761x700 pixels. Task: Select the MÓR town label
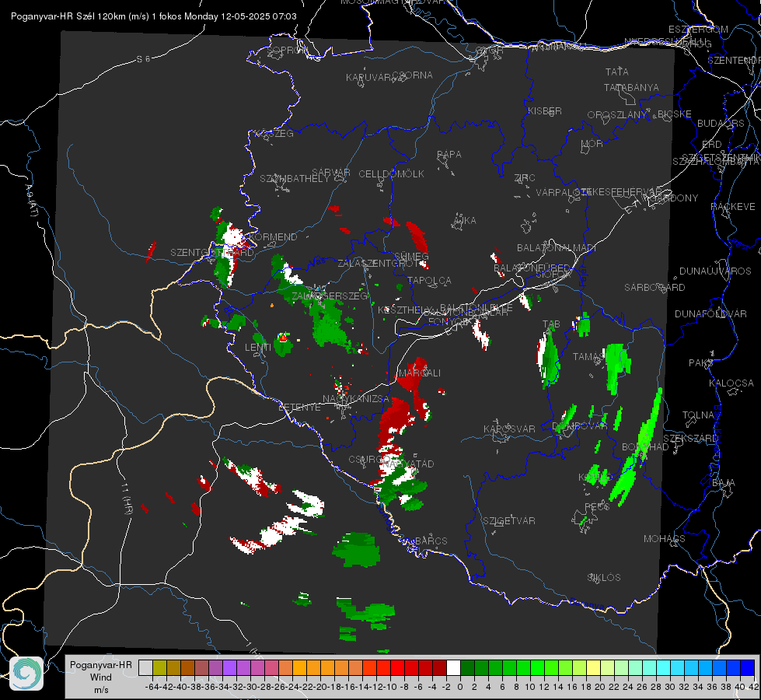pyautogui.click(x=592, y=143)
